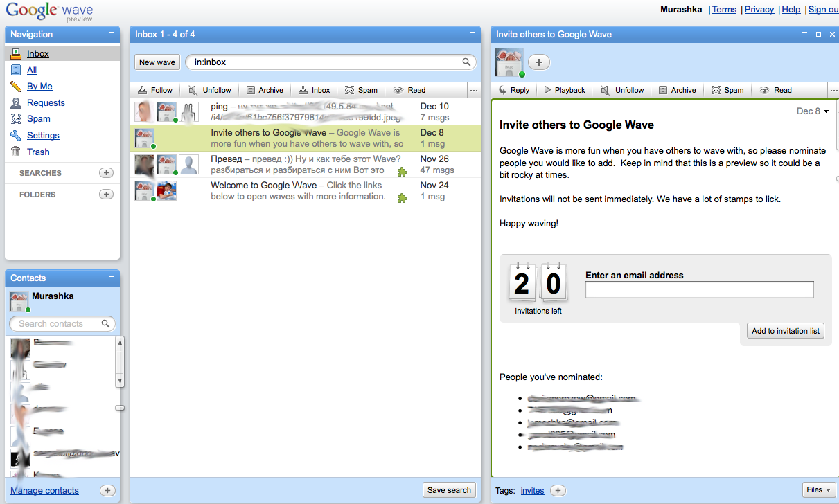Open the Requests link in Navigation
This screenshot has height=504, width=839.
click(x=46, y=102)
